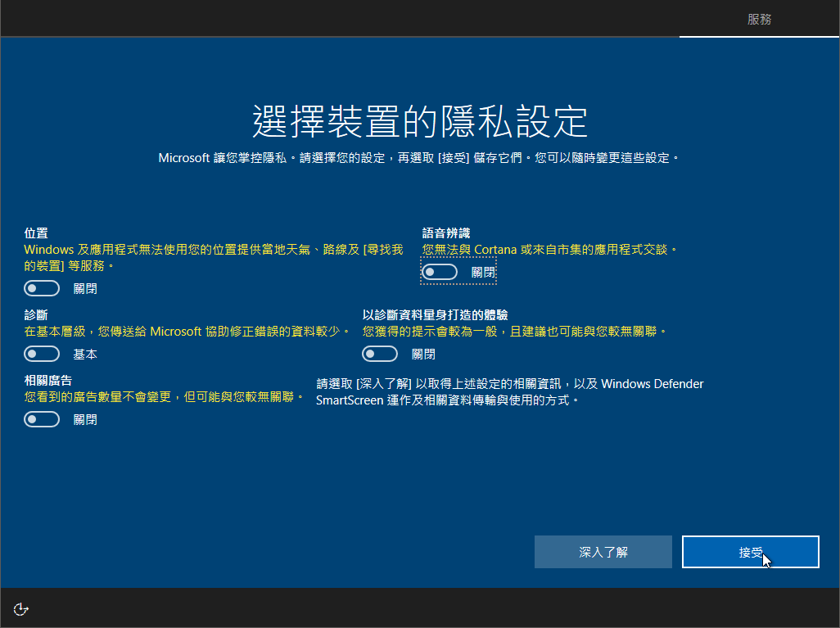Viewport: 840px width, 628px height.
Task: Select the 服務 tab at top
Action: [759, 19]
